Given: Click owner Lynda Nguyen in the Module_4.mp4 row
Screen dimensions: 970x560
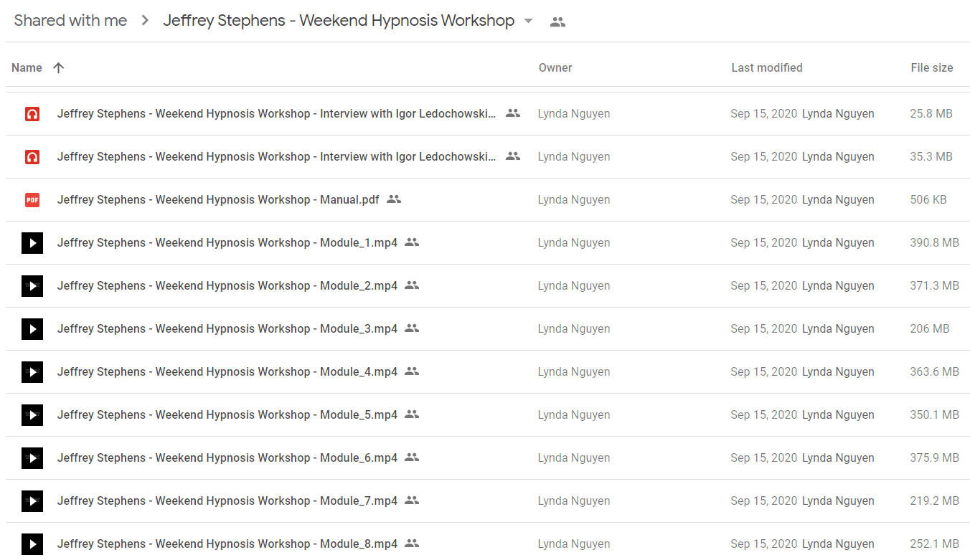Looking at the screenshot, I should (574, 372).
